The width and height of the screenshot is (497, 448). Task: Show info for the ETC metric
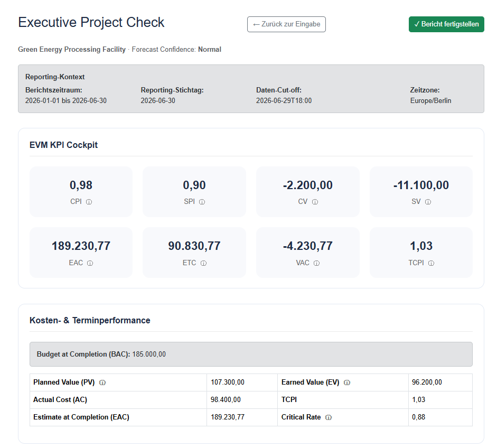203,263
